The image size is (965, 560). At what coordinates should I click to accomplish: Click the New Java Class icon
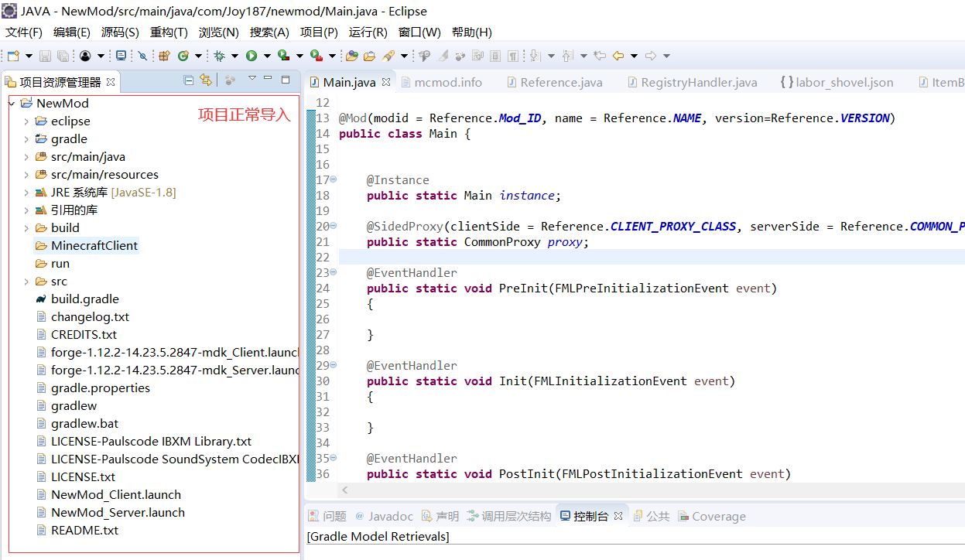tap(183, 56)
